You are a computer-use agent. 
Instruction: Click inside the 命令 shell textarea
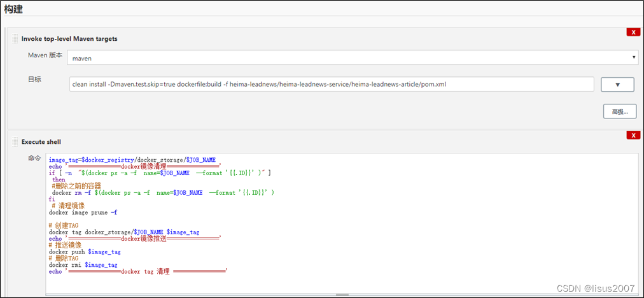342,223
